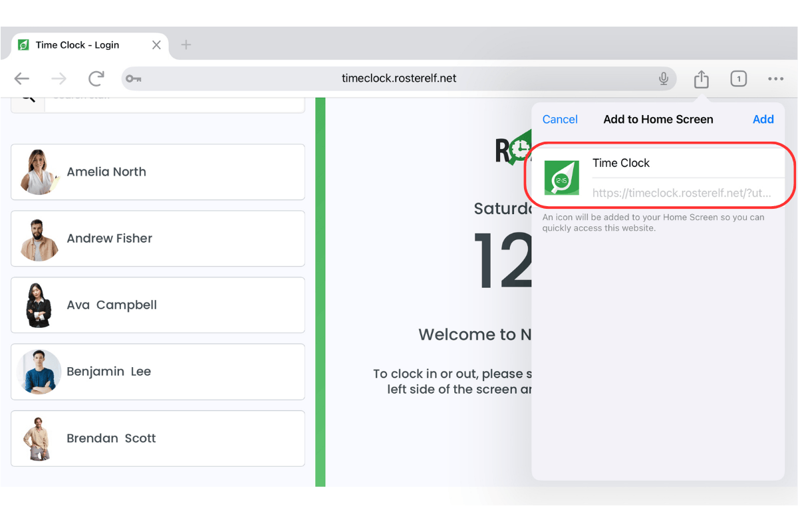Cancel adding to Home Screen
The height and width of the screenshot is (532, 798).
click(x=560, y=119)
